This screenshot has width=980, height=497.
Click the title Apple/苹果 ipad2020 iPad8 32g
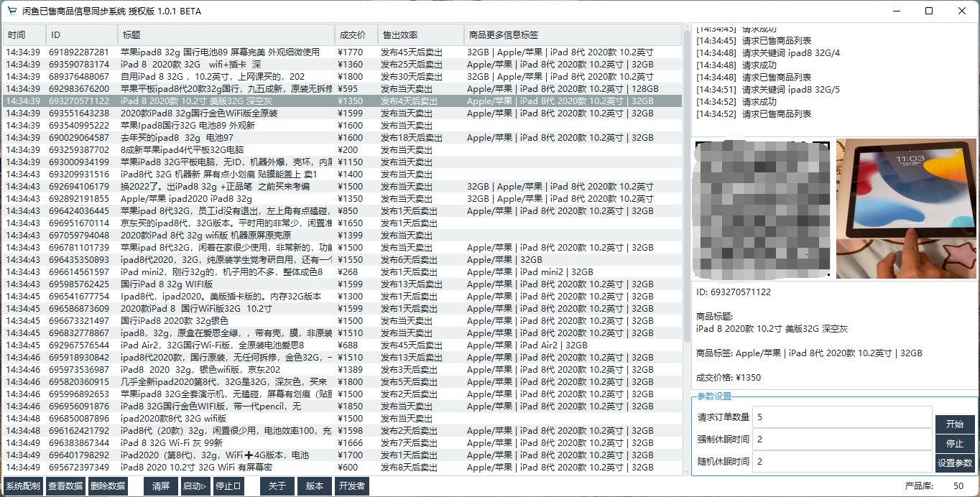(x=186, y=198)
